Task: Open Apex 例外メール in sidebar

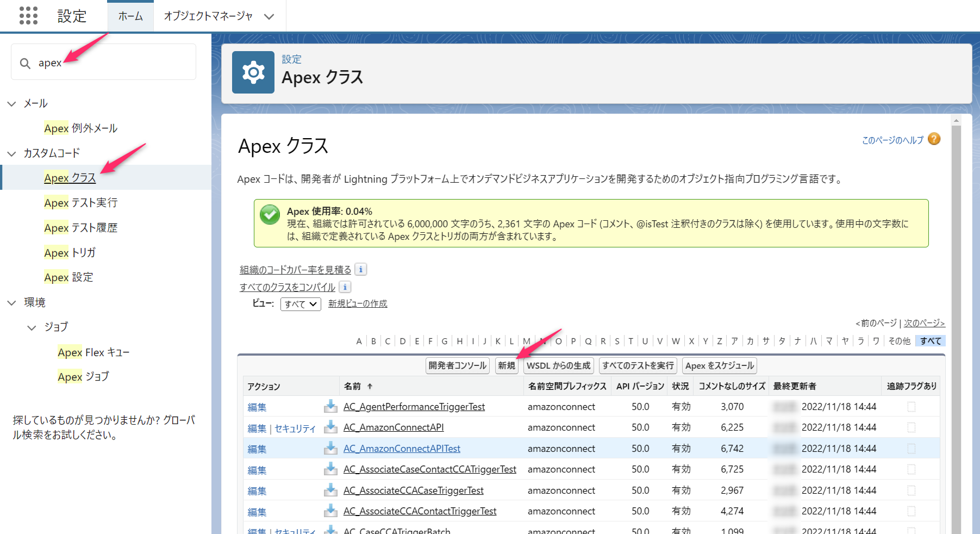Action: pyautogui.click(x=81, y=128)
